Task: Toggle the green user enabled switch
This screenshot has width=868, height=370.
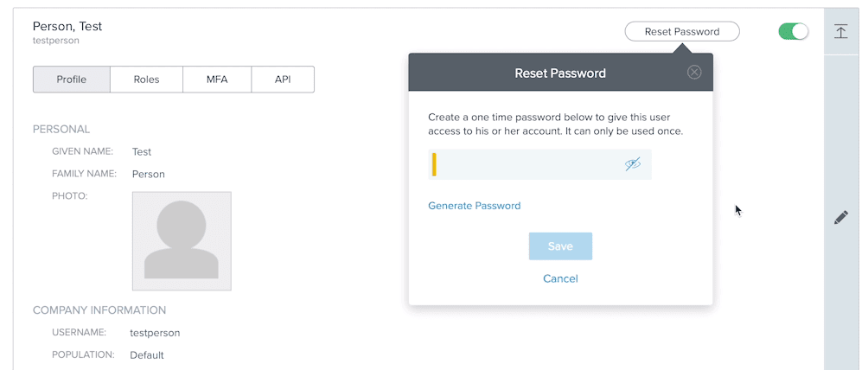Action: [x=793, y=32]
